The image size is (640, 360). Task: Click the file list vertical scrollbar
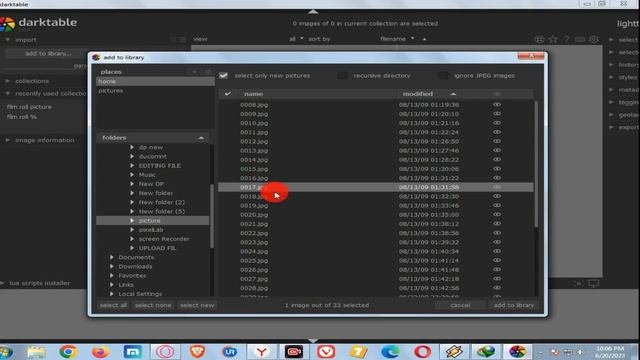click(x=536, y=163)
